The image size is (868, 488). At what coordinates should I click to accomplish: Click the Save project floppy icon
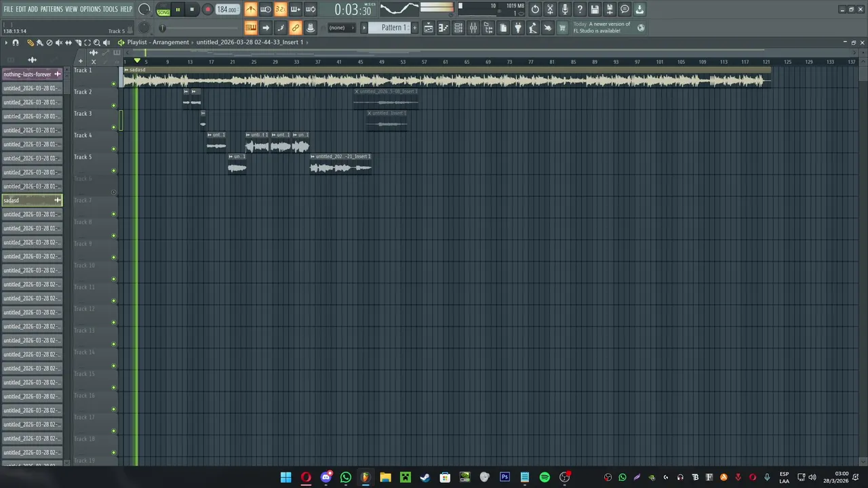coord(595,9)
